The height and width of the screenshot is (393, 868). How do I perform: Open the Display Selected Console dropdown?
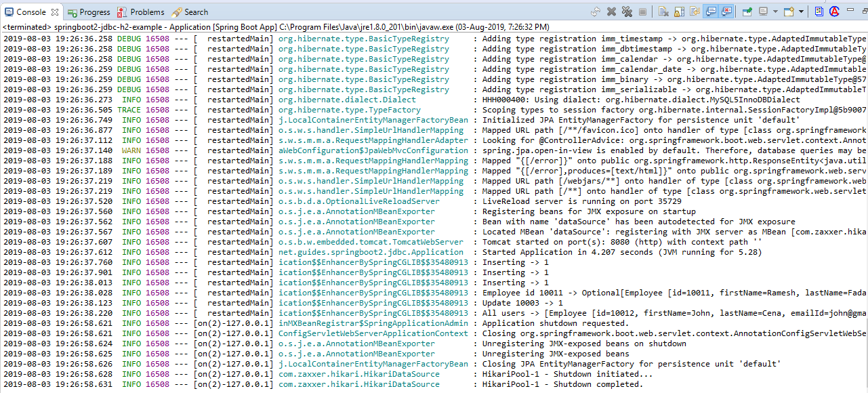776,10
